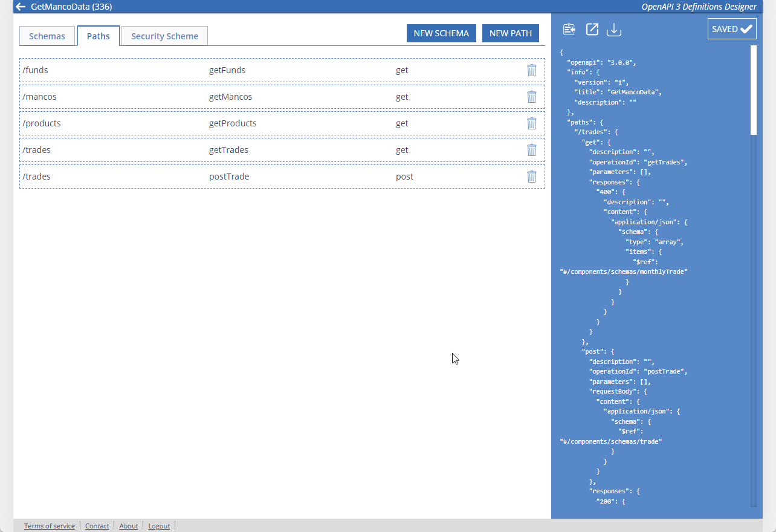Screen dimensions: 776x532
Task: Select the getMancos operation text
Action: click(x=231, y=97)
